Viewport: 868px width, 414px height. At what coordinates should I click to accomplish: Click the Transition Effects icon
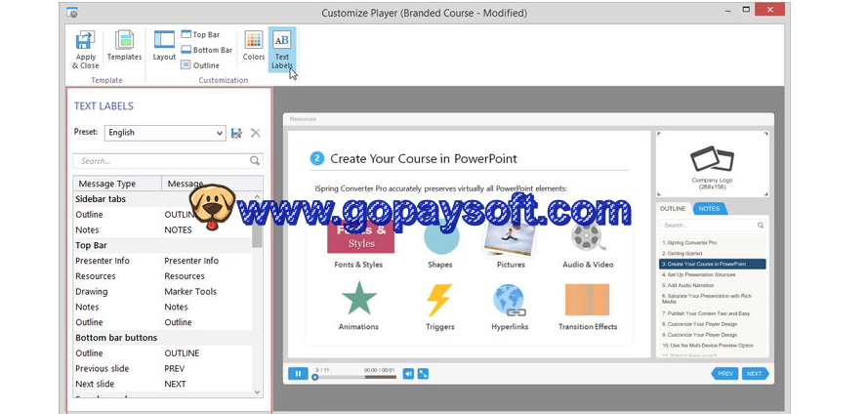tap(588, 300)
